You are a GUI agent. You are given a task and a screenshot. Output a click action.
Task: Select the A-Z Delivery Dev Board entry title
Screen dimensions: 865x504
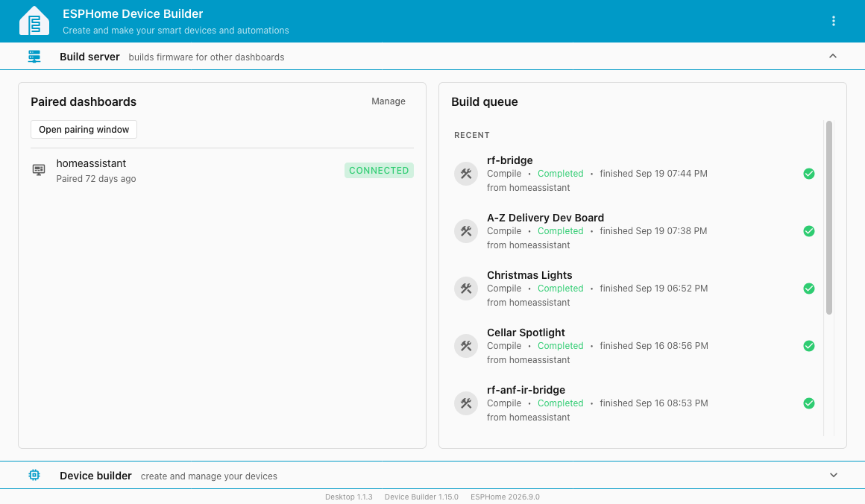[546, 218]
